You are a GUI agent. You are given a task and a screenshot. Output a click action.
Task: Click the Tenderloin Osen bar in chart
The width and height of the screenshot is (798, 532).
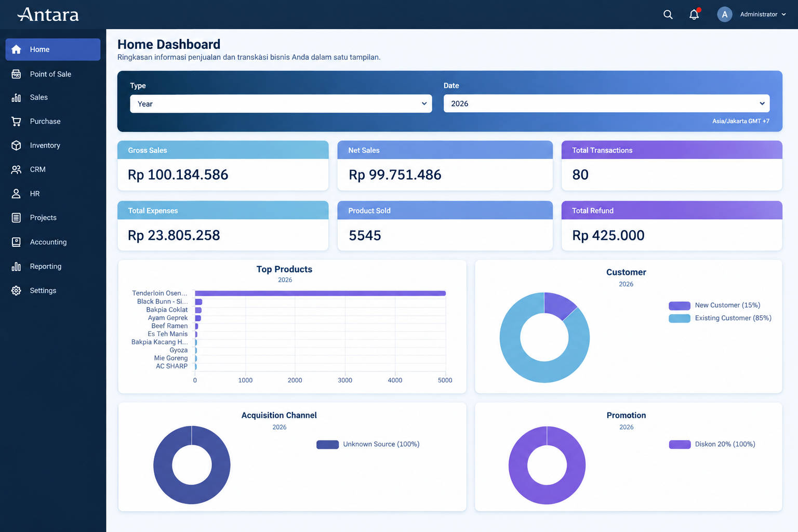(321, 294)
